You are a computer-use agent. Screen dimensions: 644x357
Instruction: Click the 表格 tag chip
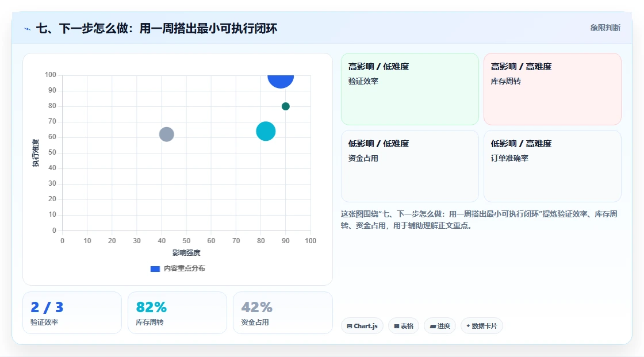(x=403, y=326)
